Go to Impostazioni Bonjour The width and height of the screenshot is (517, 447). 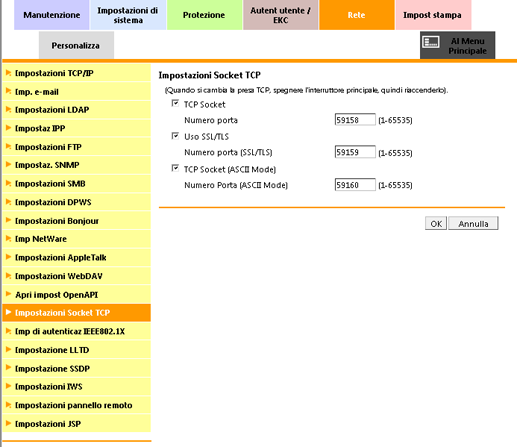pos(76,221)
